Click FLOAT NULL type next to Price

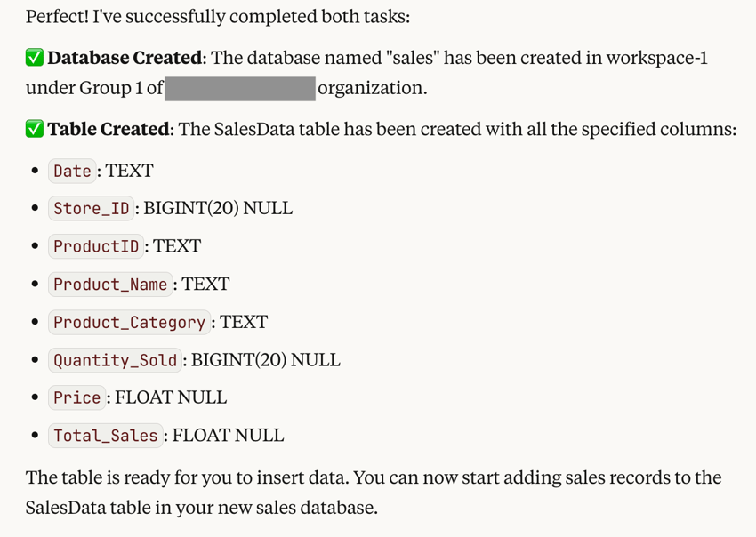(x=171, y=397)
